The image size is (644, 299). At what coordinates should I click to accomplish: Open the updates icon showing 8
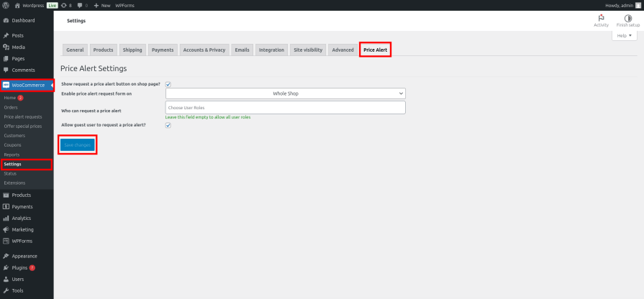pyautogui.click(x=63, y=5)
